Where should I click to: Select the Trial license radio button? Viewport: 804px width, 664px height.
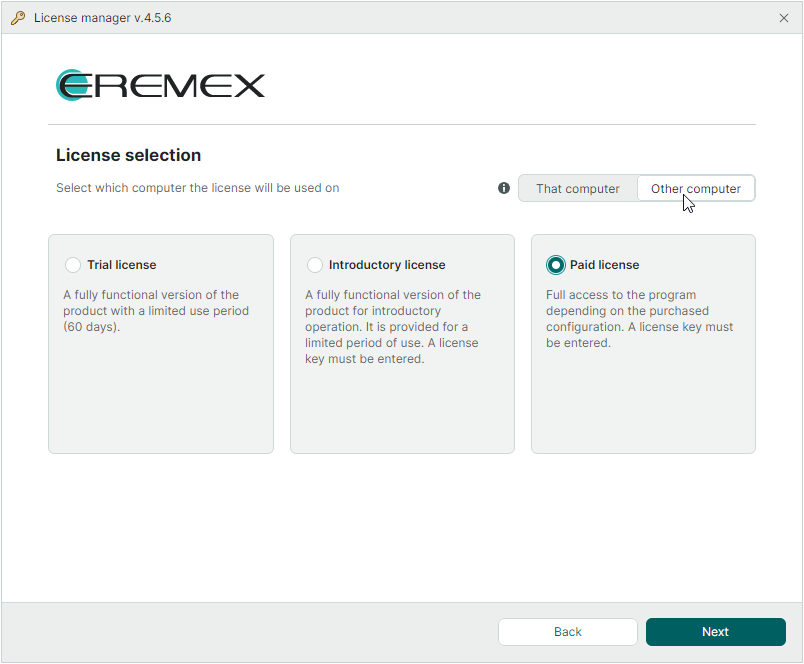[73, 265]
